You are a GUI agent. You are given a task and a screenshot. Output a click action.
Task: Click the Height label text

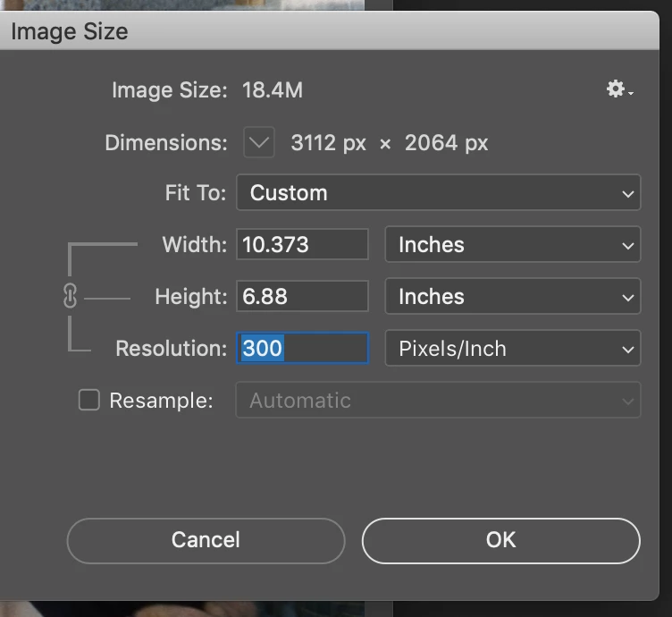[190, 297]
